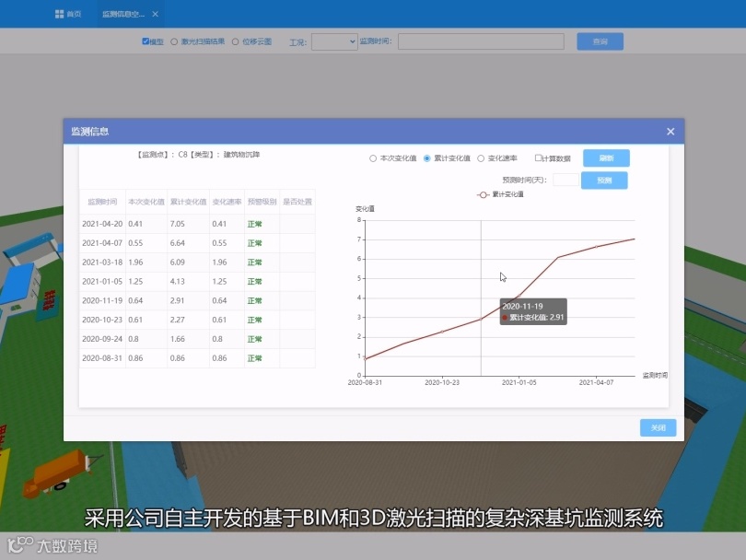Click the 首页 home grid icon

click(60, 14)
